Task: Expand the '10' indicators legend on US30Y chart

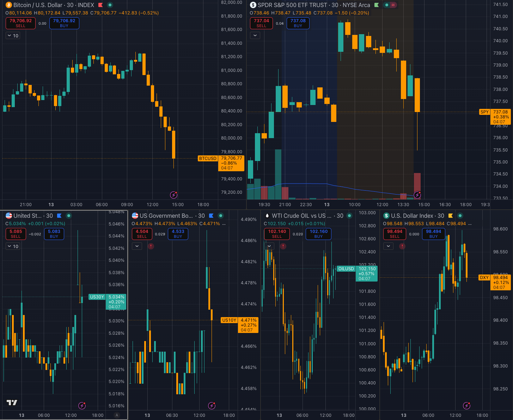Action: [x=13, y=246]
